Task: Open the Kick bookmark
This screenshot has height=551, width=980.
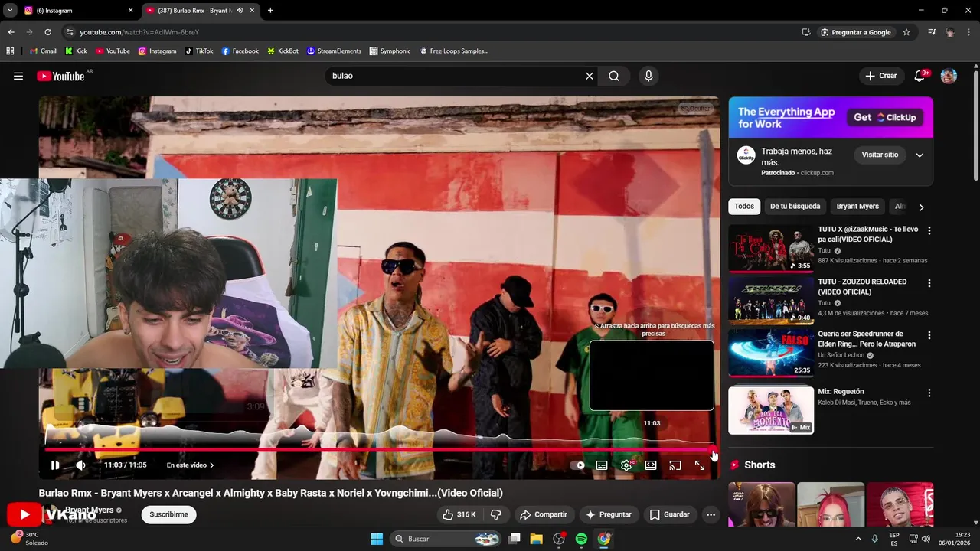Action: [x=76, y=51]
